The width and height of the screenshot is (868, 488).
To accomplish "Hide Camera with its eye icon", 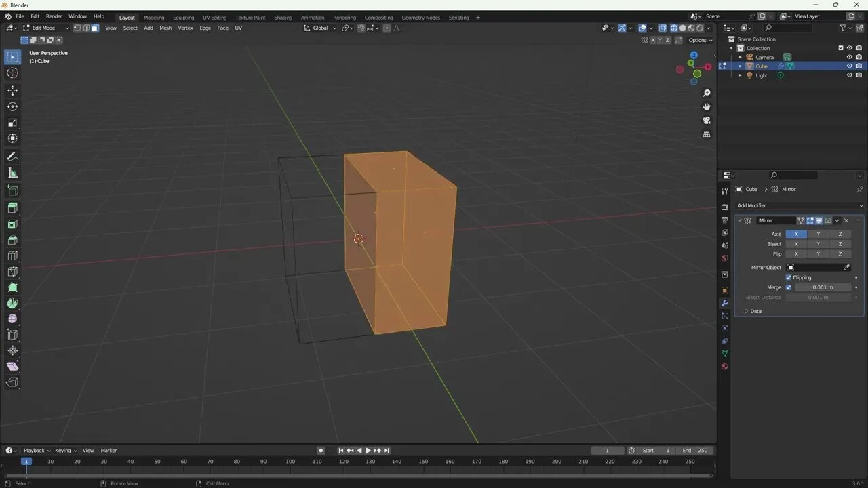I will 849,57.
